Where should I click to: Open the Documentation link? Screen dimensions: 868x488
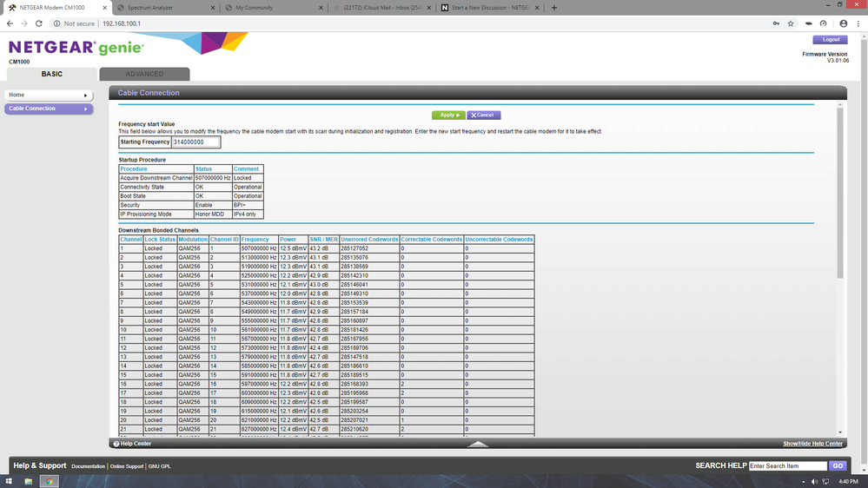(x=88, y=466)
